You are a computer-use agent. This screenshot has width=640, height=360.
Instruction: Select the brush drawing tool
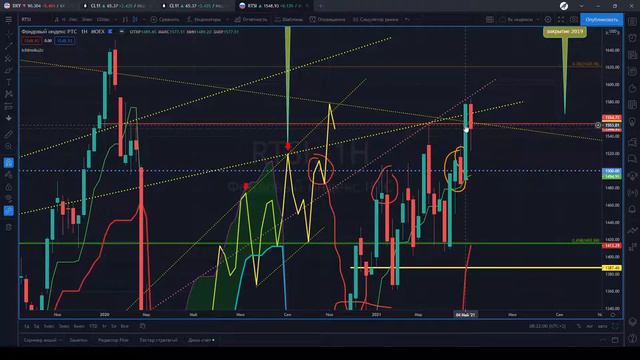point(9,71)
